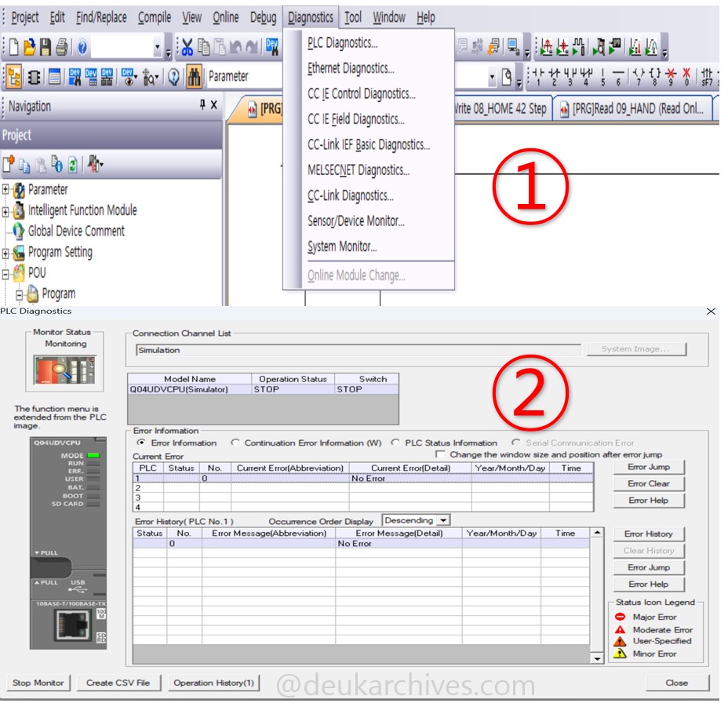The height and width of the screenshot is (703, 728).
Task: Click the refresh icon in Project toolbar
Action: pyautogui.click(x=72, y=164)
